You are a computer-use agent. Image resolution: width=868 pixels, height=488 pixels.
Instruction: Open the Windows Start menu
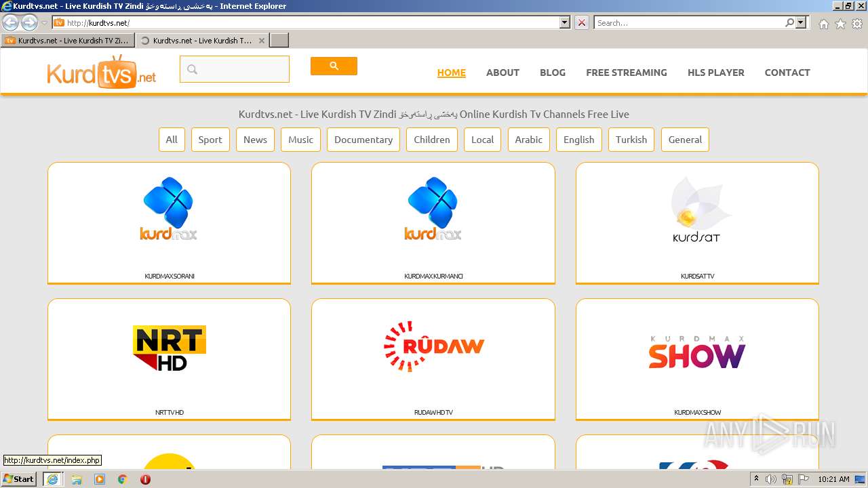[19, 479]
